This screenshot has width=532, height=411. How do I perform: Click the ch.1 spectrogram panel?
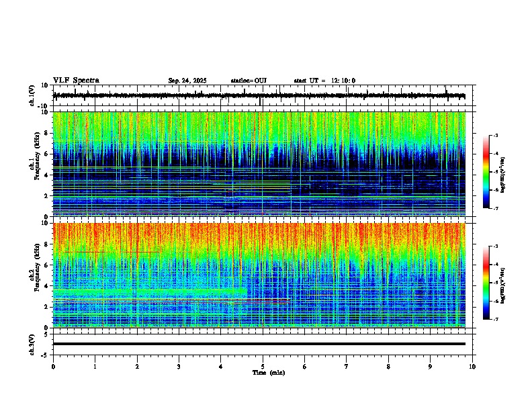pos(259,164)
